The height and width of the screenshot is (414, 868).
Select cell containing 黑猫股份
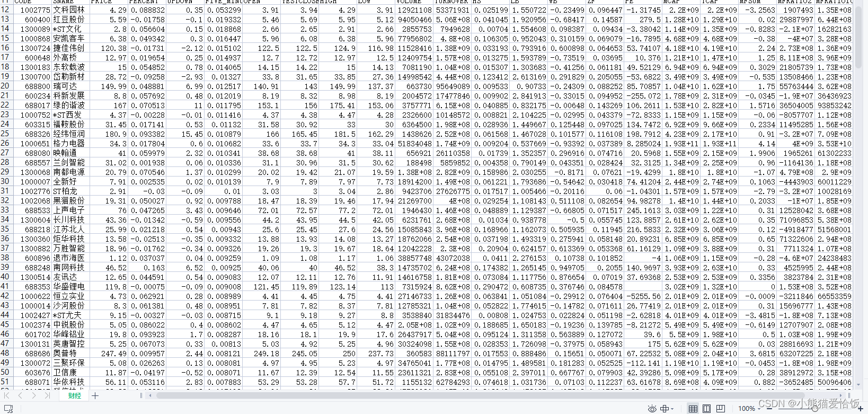click(x=70, y=200)
